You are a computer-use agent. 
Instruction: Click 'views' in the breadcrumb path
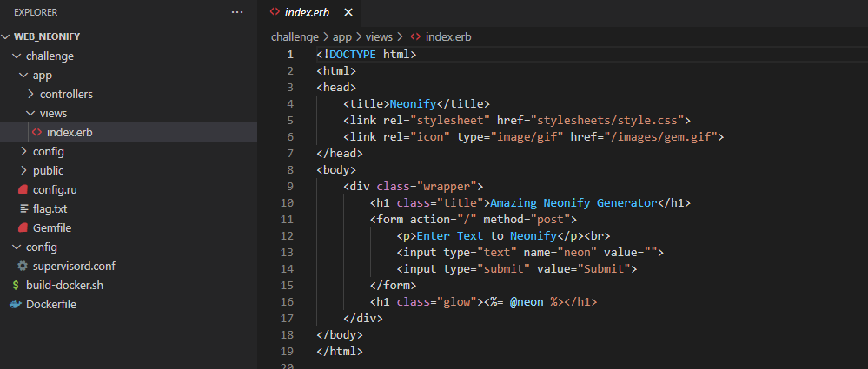379,36
